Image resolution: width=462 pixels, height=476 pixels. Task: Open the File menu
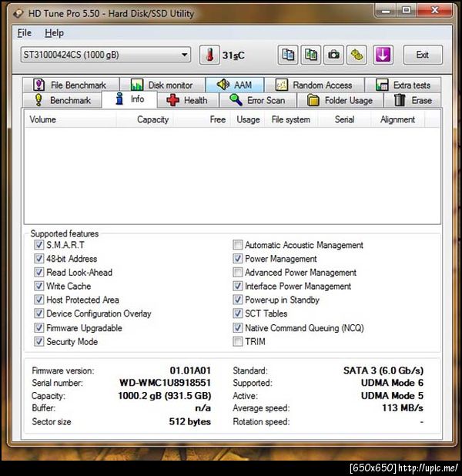(25, 33)
